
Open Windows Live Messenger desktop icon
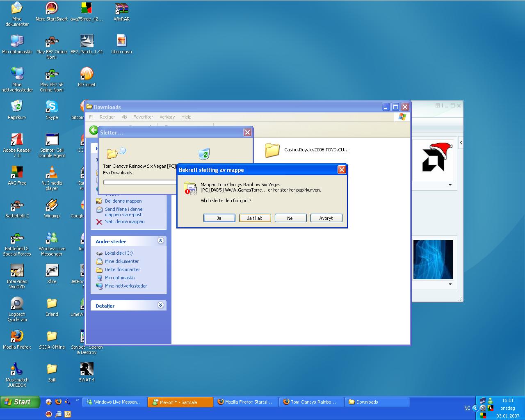tap(52, 244)
